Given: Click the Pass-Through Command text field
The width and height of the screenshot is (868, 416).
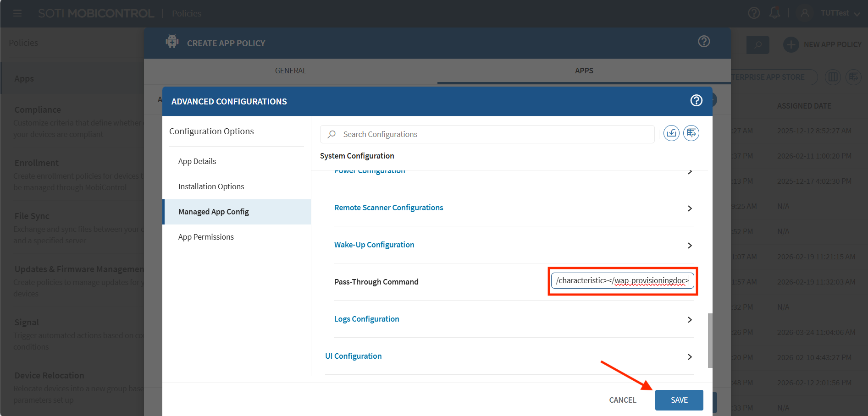Looking at the screenshot, I should coord(622,281).
